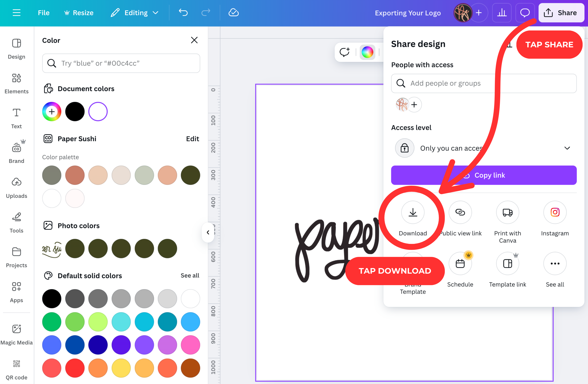588x384 pixels.
Task: Click the Copy link button
Action: (x=484, y=175)
